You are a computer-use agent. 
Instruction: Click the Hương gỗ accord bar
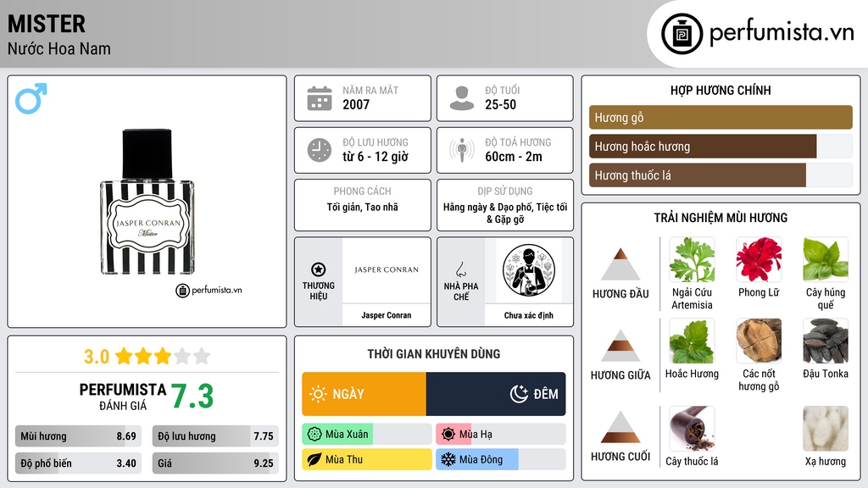[721, 117]
